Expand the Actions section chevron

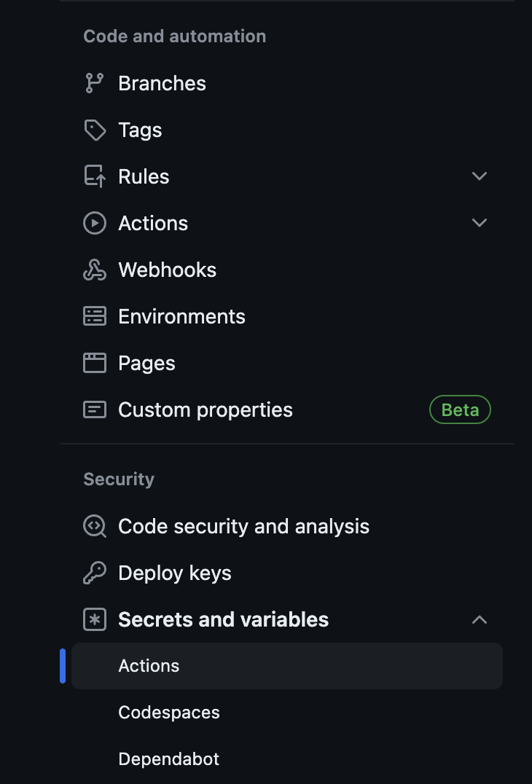[479, 222]
